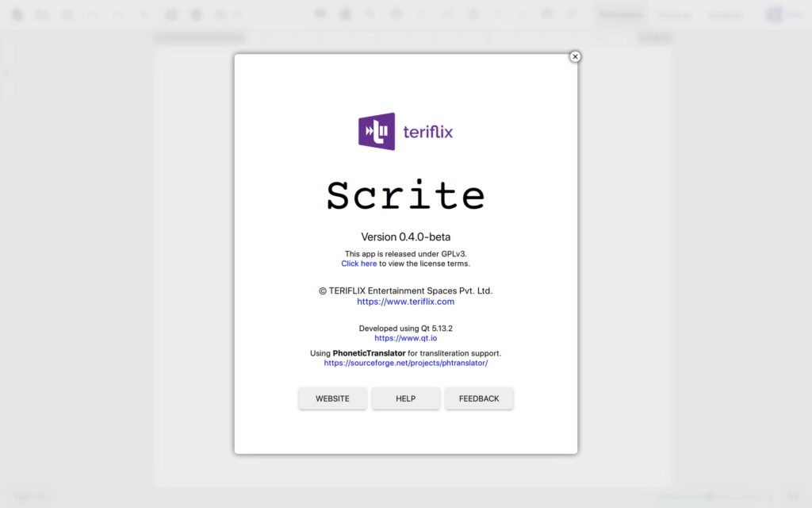Click the purple Scrite icon in top-right corner
This screenshot has height=508, width=812.
click(x=775, y=15)
